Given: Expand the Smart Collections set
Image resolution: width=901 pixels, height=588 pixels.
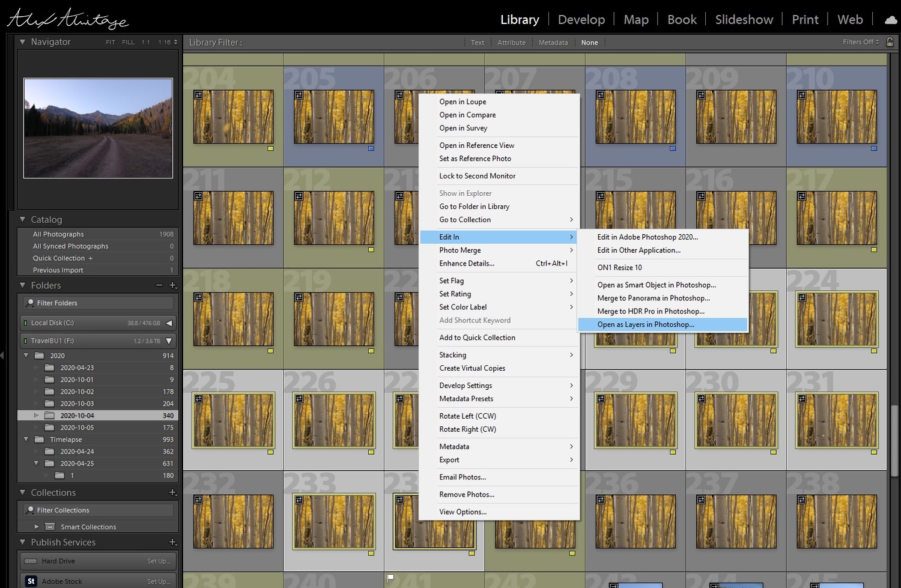Looking at the screenshot, I should coord(37,527).
